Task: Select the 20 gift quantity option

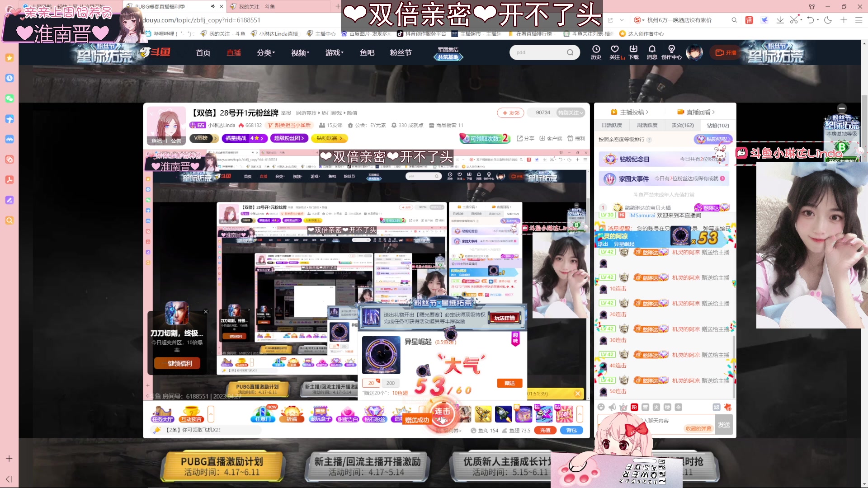Action: pyautogui.click(x=371, y=383)
